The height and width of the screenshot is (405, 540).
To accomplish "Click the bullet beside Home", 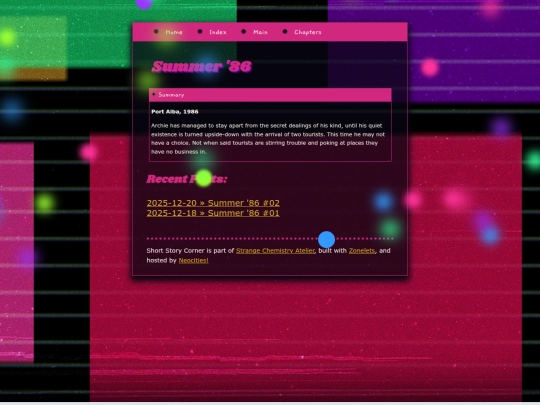I will 156,32.
